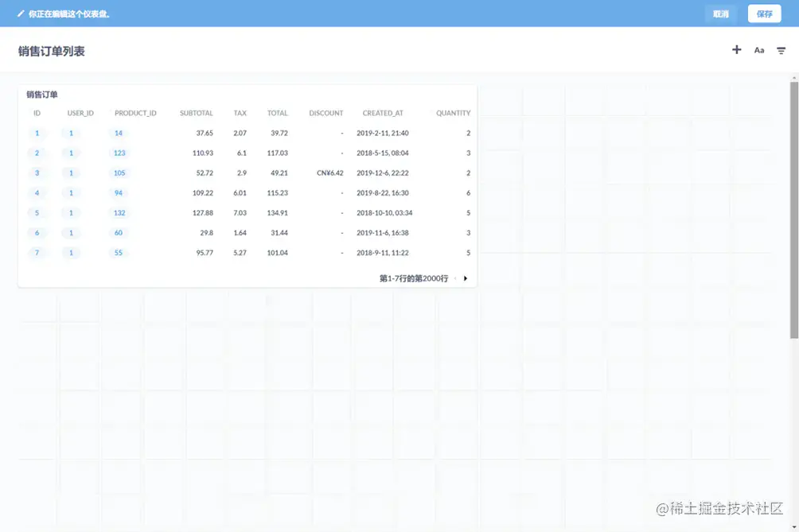The height and width of the screenshot is (532, 799).
Task: Add a text box with the Aa icon
Action: tap(759, 50)
